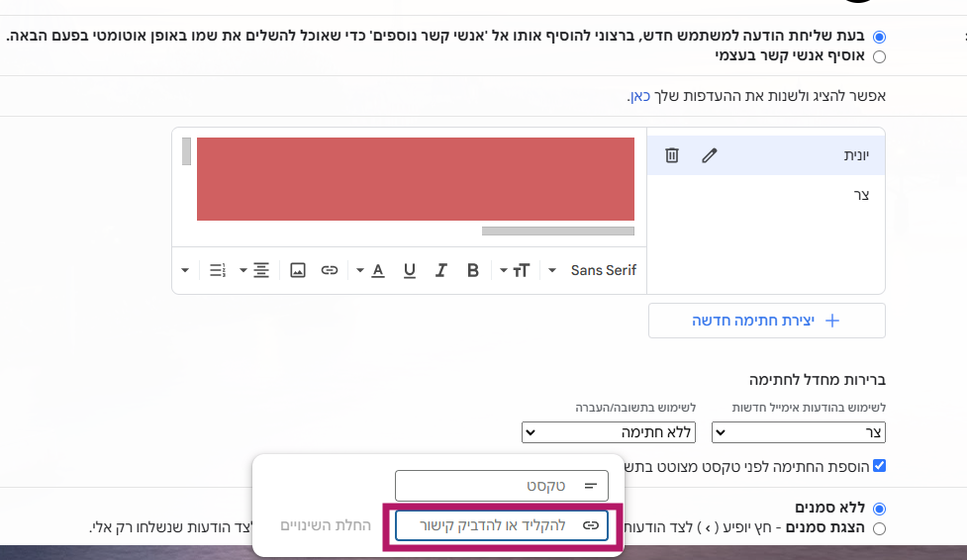
Task: Insert an image into the signature
Action: coord(298,270)
